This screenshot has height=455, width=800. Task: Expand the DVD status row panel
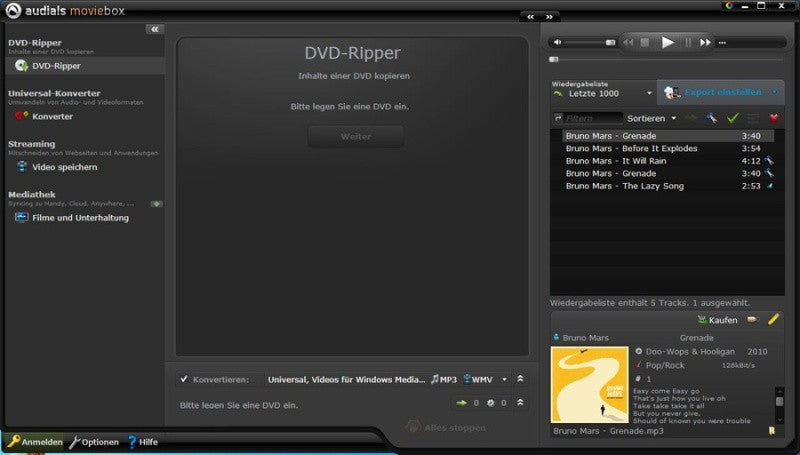click(520, 402)
